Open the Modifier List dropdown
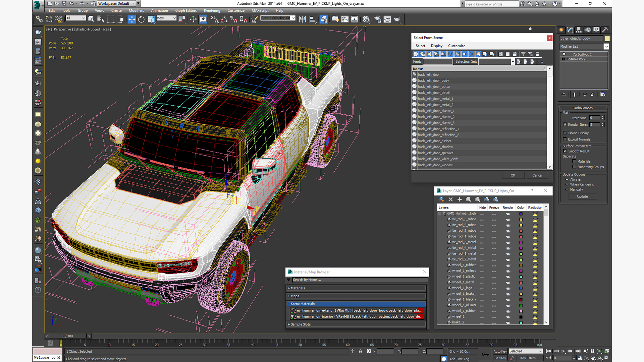 tap(584, 47)
